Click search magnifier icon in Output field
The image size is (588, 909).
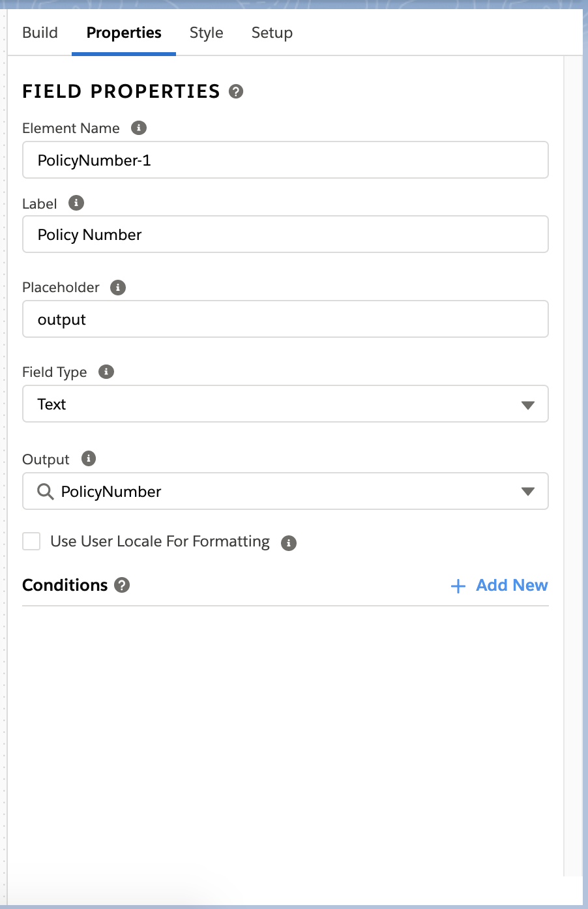point(45,492)
